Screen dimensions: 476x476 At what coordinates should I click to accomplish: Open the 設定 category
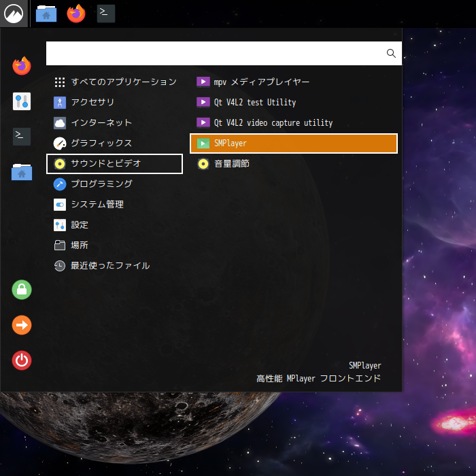point(115,225)
